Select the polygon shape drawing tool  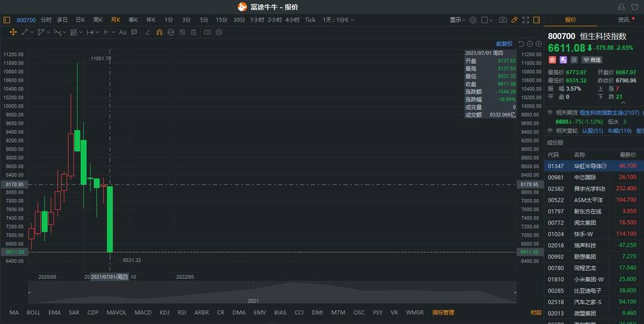coord(41,32)
